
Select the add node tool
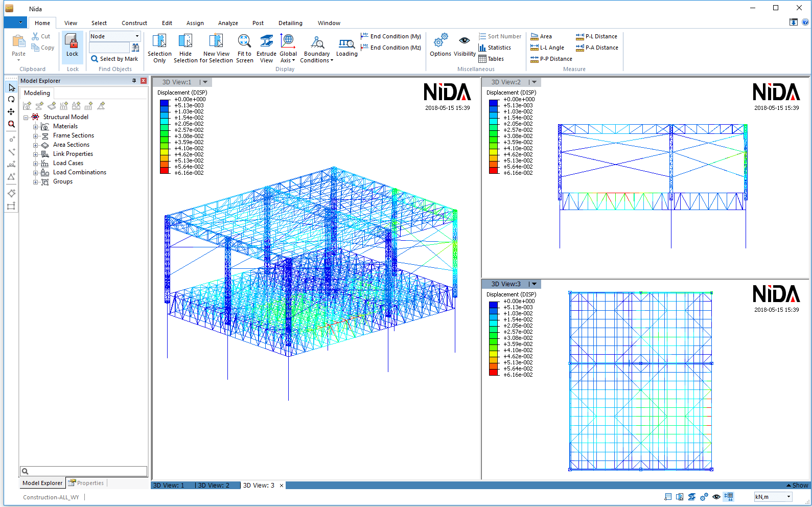pyautogui.click(x=11, y=140)
